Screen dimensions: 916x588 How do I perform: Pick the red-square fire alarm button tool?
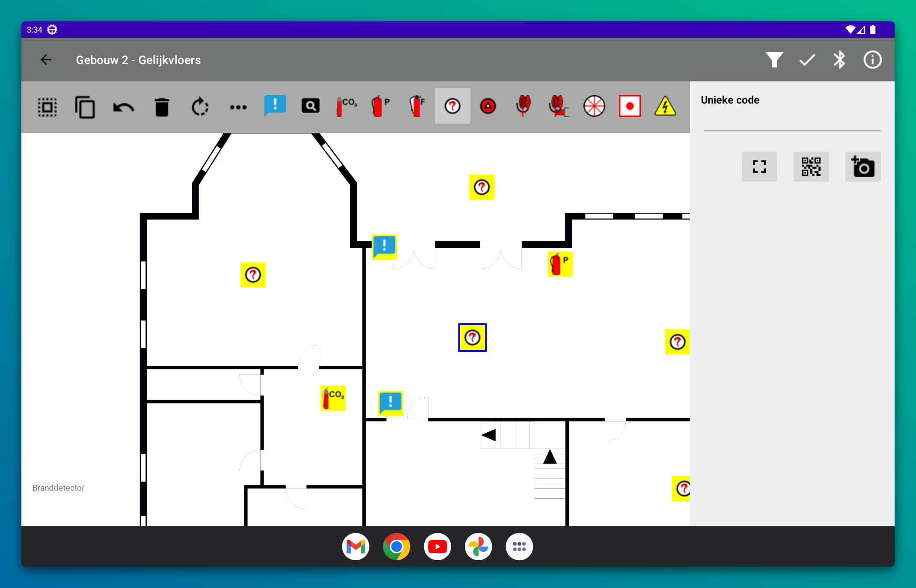tap(629, 106)
